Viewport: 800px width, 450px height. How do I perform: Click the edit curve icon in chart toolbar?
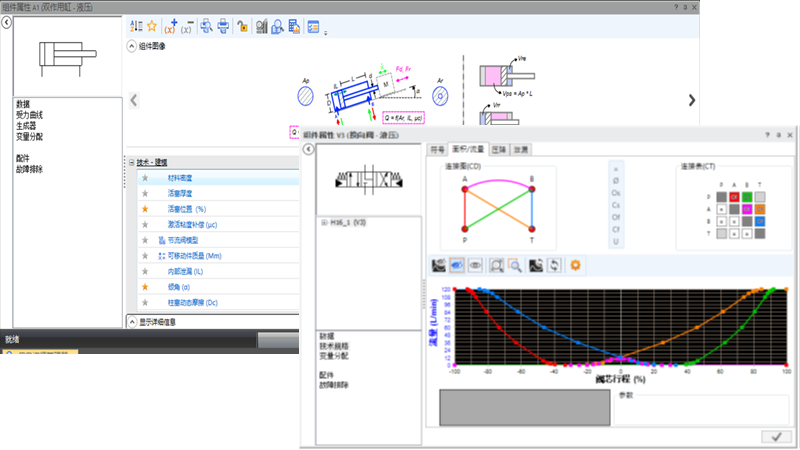pos(438,265)
